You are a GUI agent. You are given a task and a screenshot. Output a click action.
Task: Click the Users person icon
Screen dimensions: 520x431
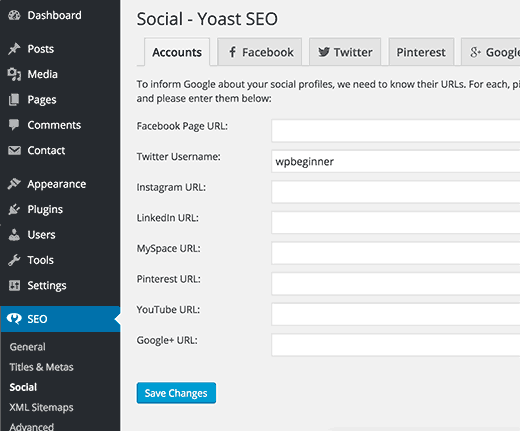pyautogui.click(x=14, y=234)
